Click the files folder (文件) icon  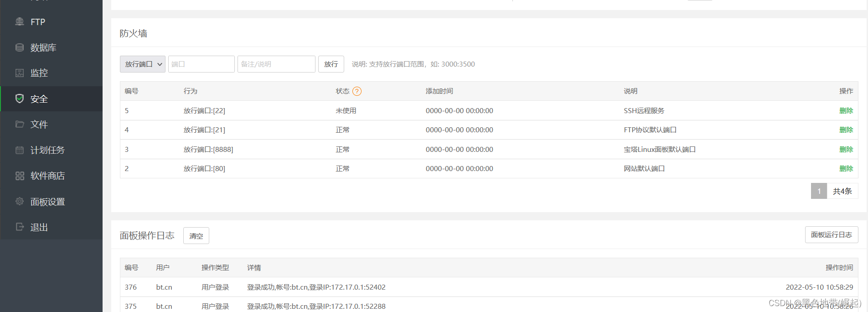point(20,124)
